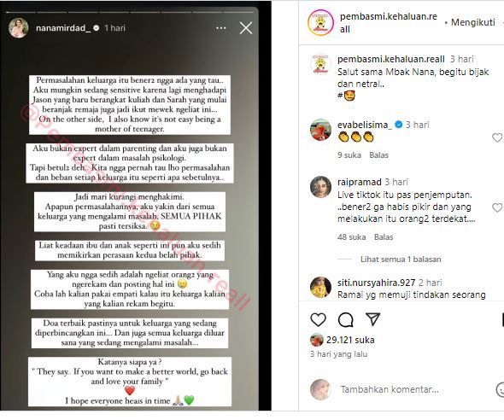Viewport: 504px width, 420px height.
Task: Like raipramad comment heart
Action: click(497, 207)
